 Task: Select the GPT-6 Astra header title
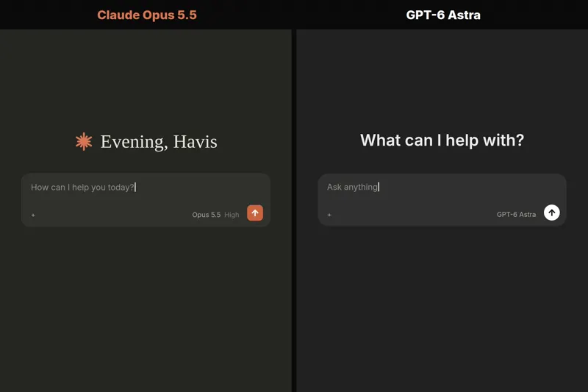[x=443, y=15]
